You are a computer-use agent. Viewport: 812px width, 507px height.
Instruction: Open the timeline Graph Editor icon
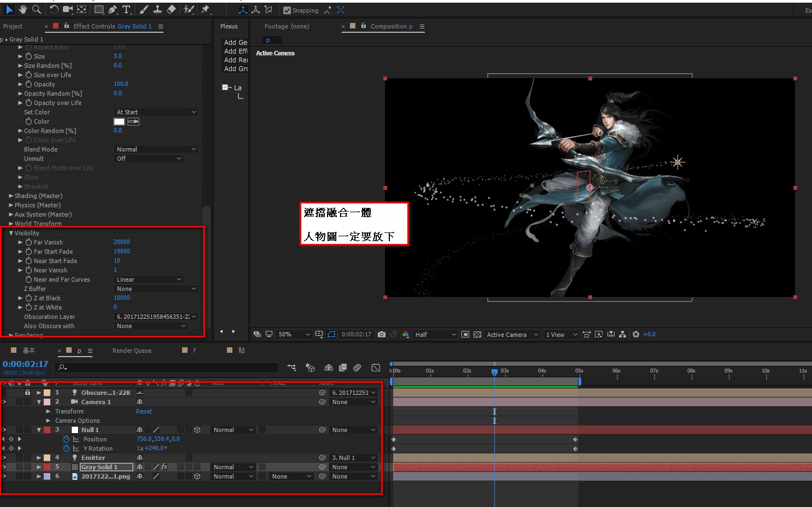(x=375, y=368)
